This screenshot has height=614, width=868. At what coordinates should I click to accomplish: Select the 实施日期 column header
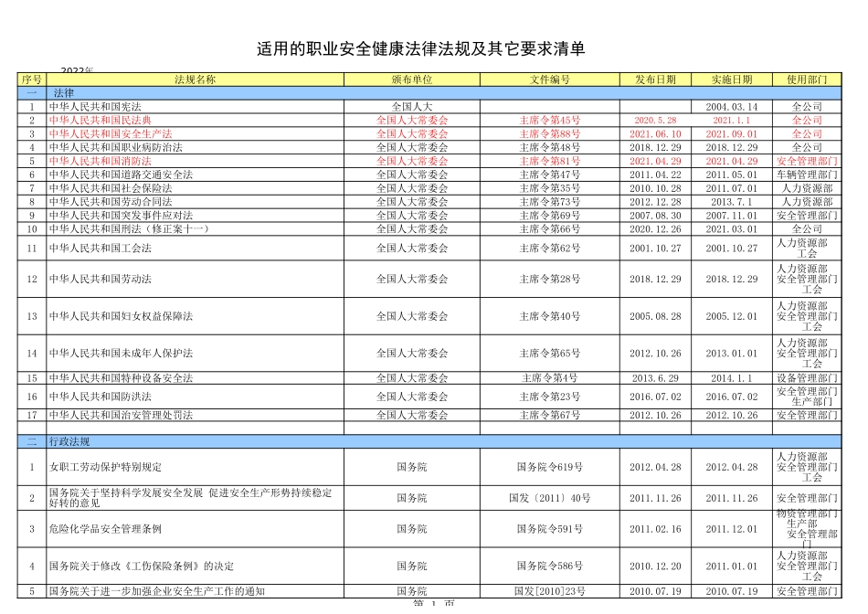click(x=731, y=79)
